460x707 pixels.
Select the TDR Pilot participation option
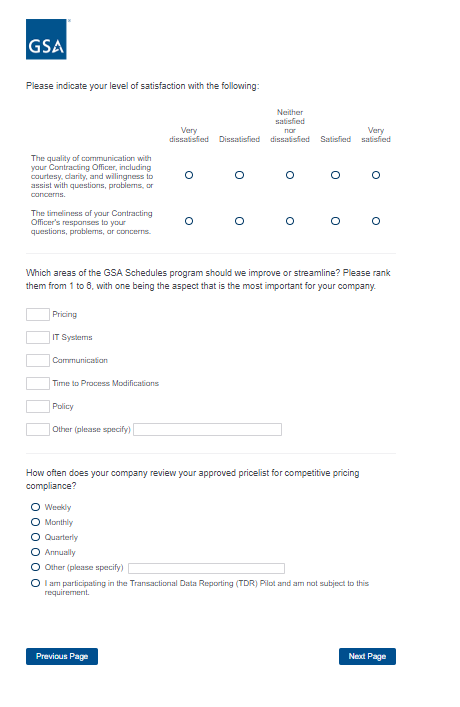35,583
